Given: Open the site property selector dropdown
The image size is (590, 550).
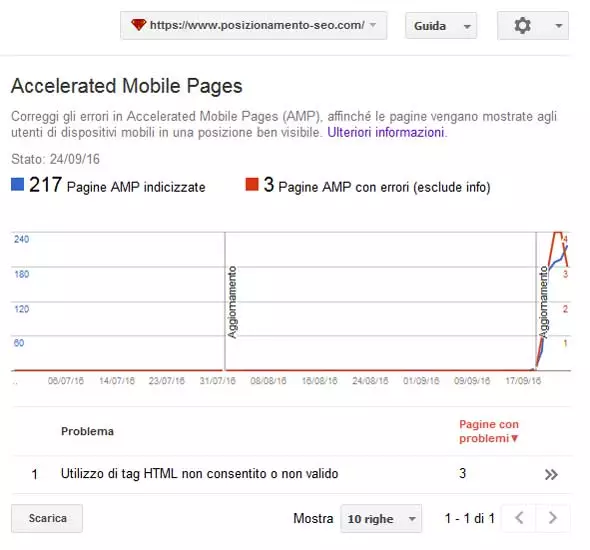Looking at the screenshot, I should 253,25.
